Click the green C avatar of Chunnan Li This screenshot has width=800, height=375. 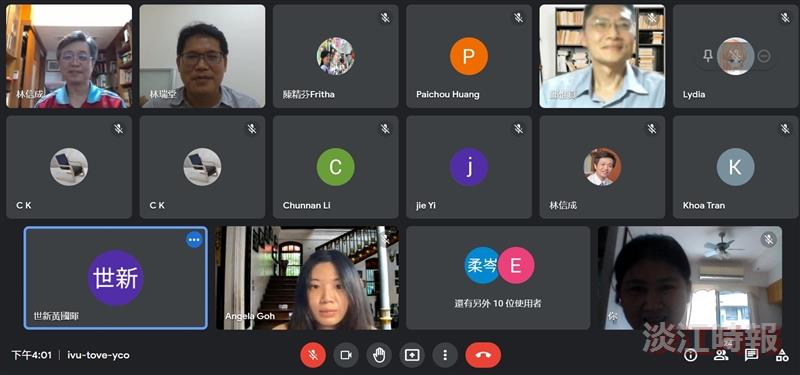coord(335,167)
